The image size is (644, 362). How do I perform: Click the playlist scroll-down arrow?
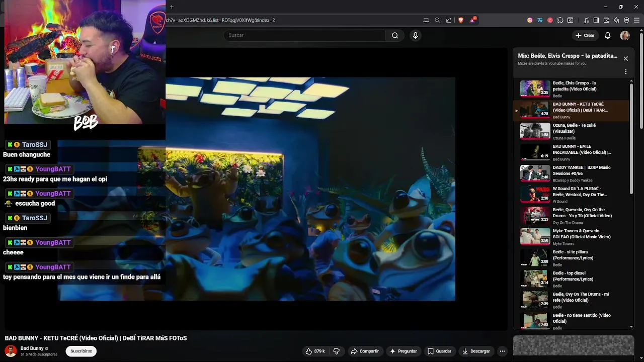631,327
